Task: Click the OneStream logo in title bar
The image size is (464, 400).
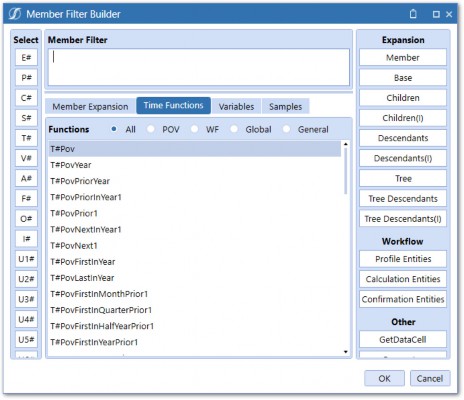Action: [15, 14]
